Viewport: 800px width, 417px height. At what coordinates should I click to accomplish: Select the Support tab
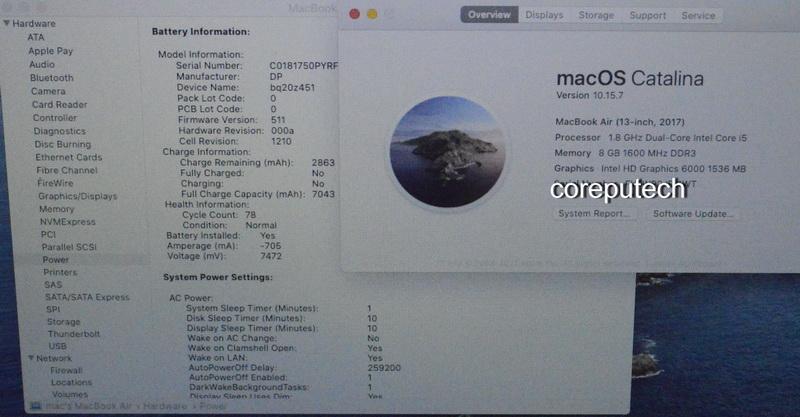tap(647, 15)
